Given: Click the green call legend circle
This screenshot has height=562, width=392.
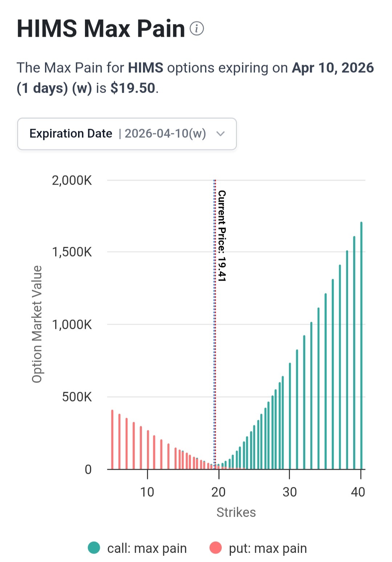Looking at the screenshot, I should [94, 547].
